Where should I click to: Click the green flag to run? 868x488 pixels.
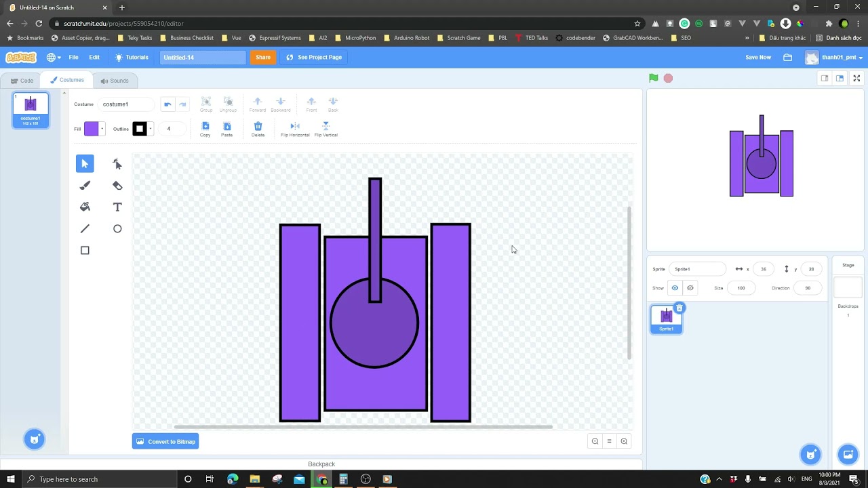[654, 78]
